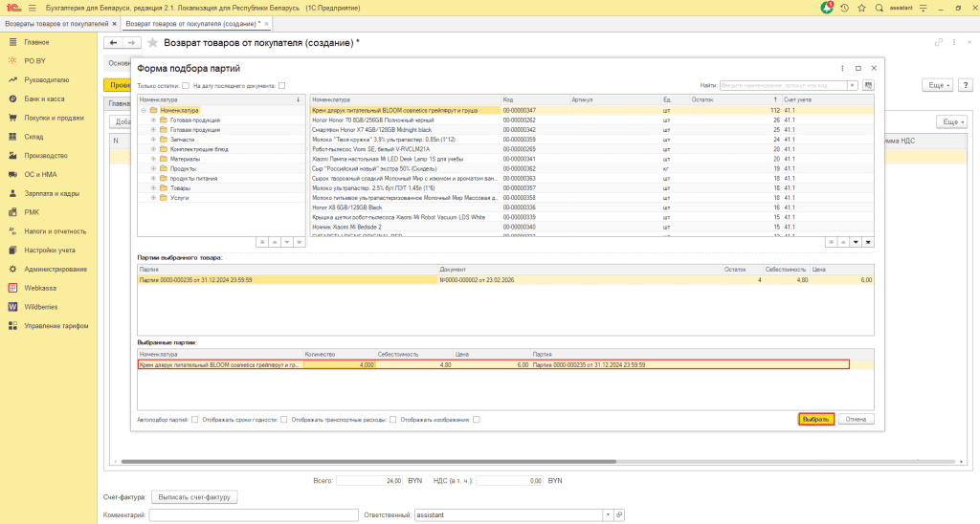Click the notifications bell icon in title bar
Viewport: 980px width, 524px height.
point(827,8)
